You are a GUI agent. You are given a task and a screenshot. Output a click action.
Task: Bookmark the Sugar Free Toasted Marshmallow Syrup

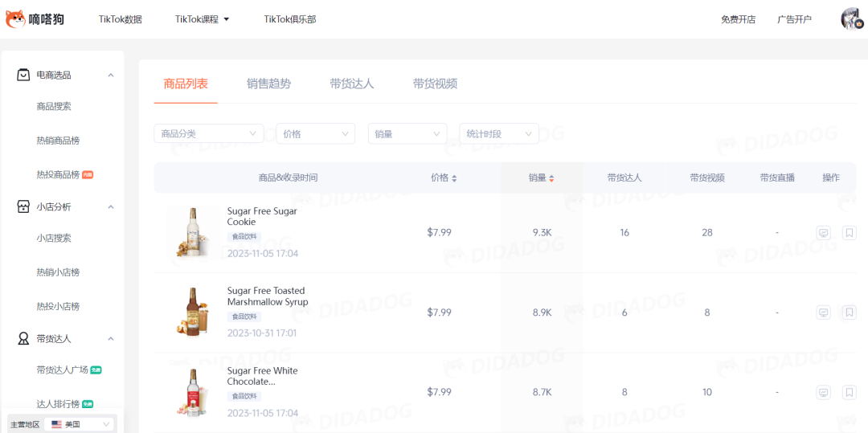[849, 312]
